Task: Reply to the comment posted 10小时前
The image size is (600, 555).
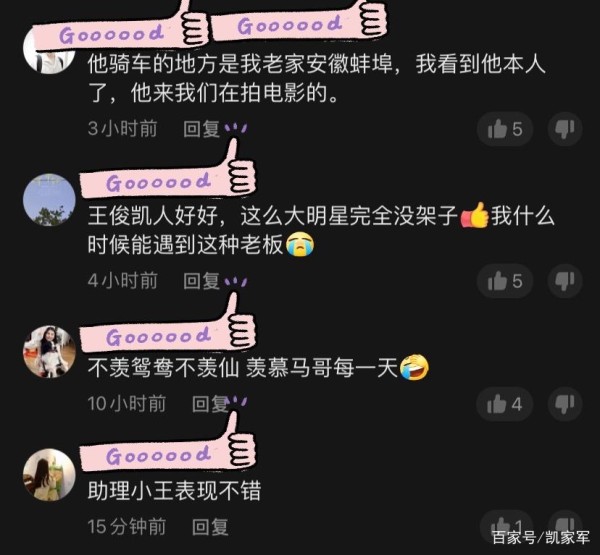Action: [210, 404]
